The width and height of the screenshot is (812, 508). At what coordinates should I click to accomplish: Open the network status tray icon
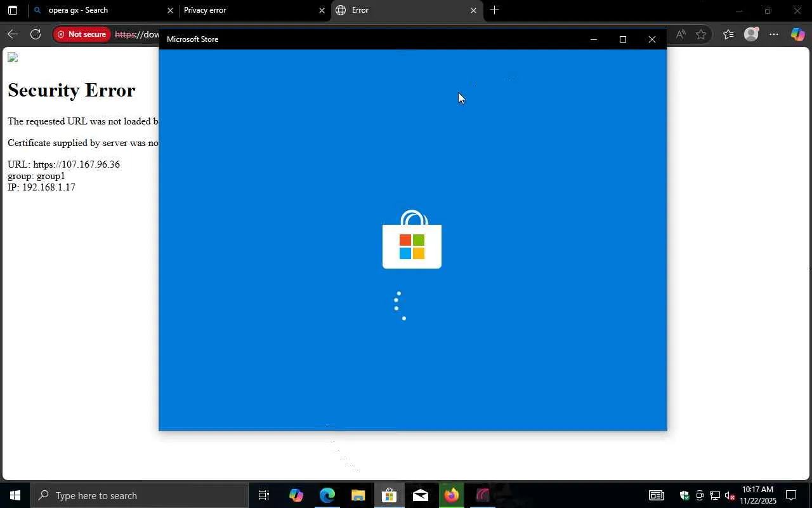point(715,495)
